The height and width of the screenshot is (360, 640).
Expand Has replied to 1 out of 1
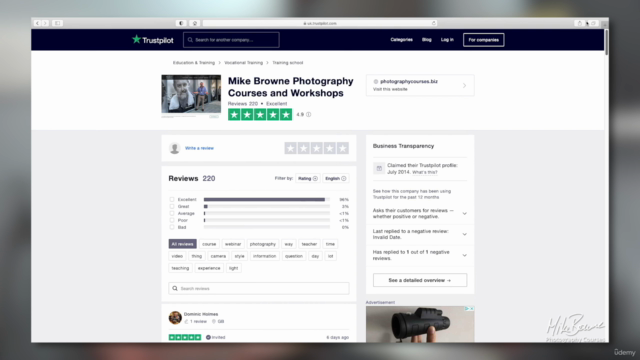tap(464, 255)
